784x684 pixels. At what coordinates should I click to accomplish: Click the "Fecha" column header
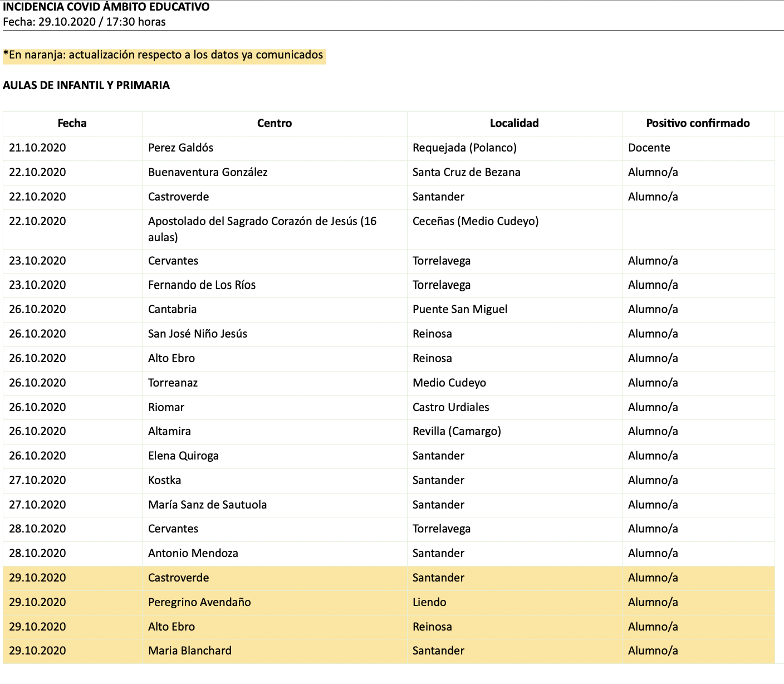click(x=72, y=123)
